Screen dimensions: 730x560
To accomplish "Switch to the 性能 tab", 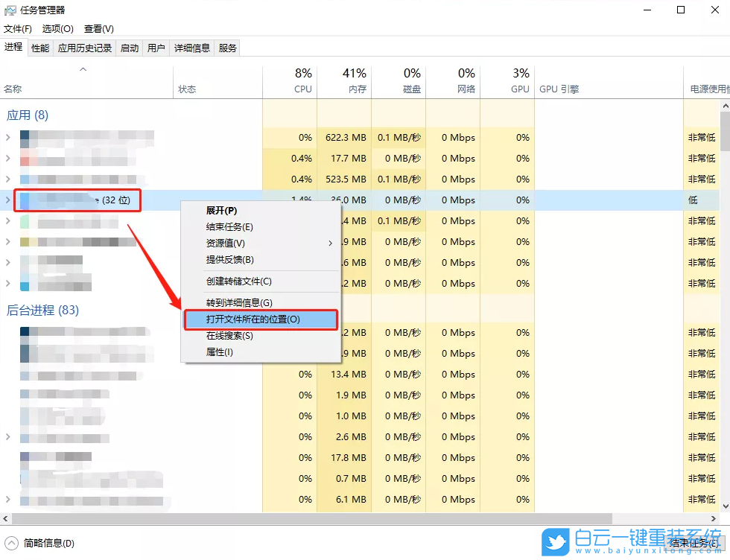I will tap(39, 47).
